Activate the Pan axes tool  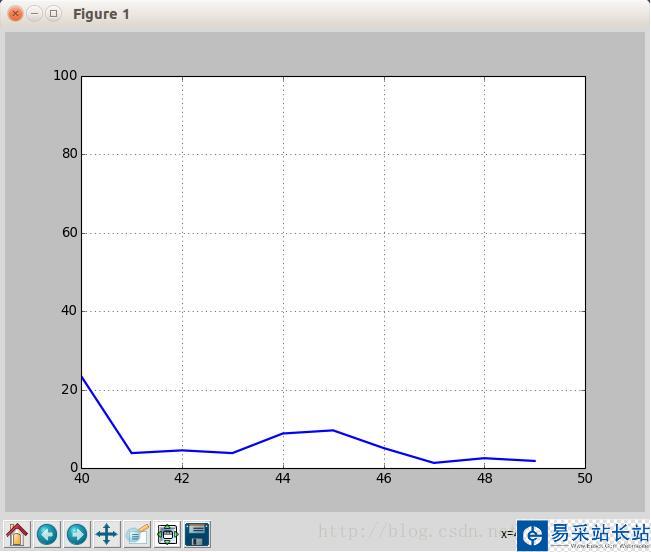click(x=107, y=534)
